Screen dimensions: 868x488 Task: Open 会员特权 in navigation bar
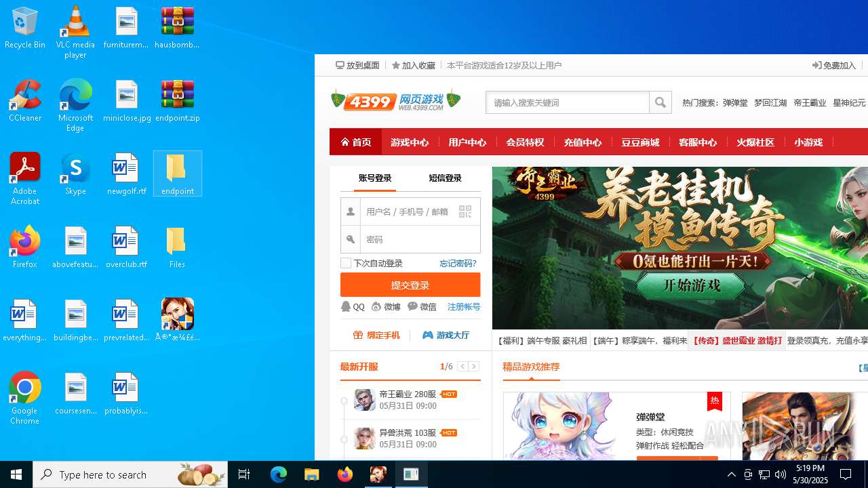[x=525, y=142]
